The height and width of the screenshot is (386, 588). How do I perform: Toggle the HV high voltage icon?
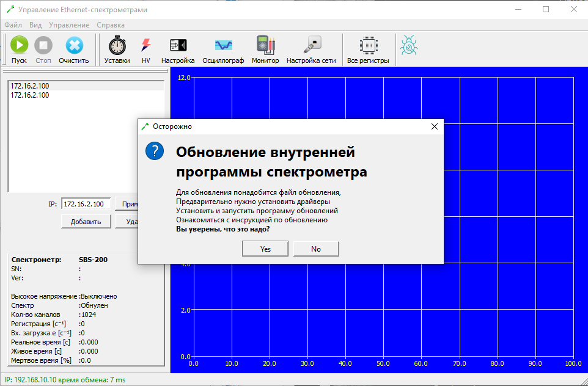coord(145,46)
